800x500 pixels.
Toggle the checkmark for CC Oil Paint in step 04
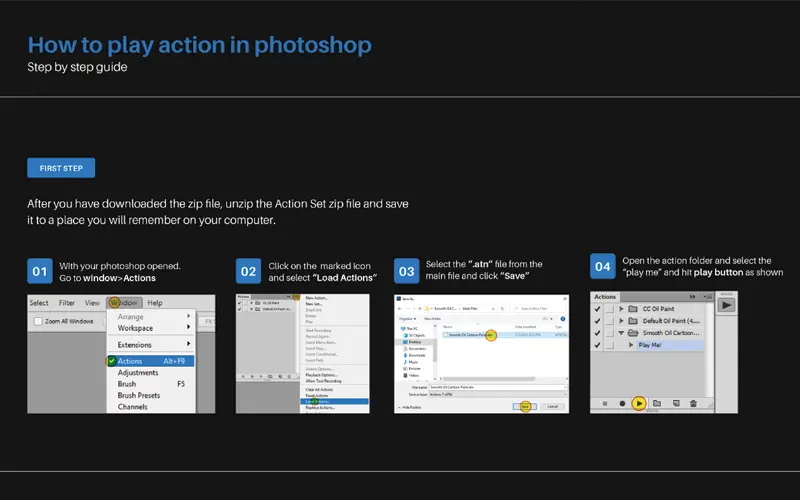597,309
